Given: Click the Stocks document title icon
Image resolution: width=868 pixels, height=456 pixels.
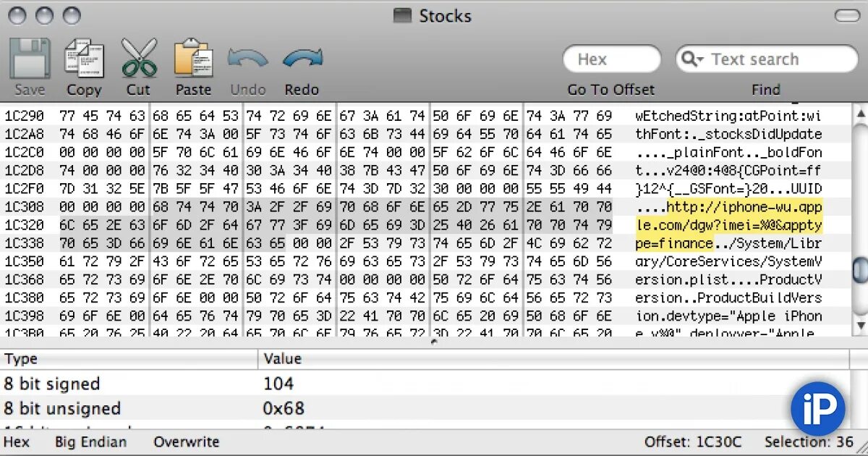Looking at the screenshot, I should [404, 16].
